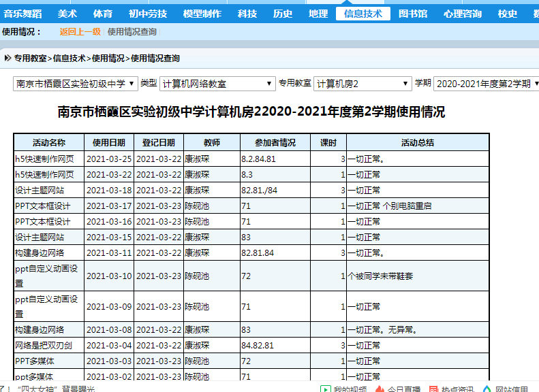Click participants cell 82.81./84
This screenshot has height=392, width=539.
point(275,190)
